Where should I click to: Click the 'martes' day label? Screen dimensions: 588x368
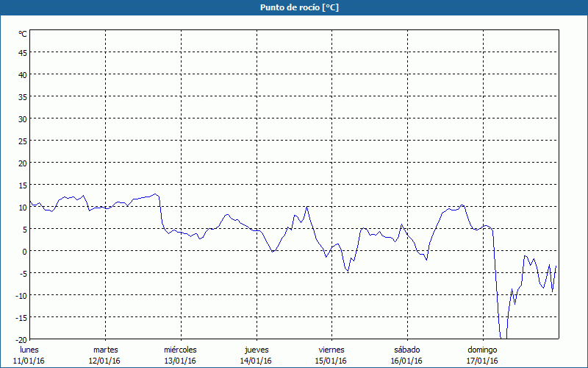[105, 350]
